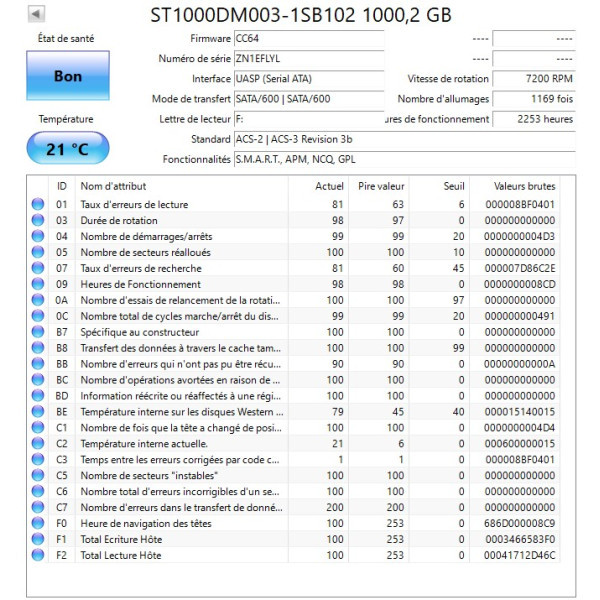Viewport: 600px width, 600px height.
Task: Select the Taux d'erreurs de recherche row
Action: pos(293,268)
